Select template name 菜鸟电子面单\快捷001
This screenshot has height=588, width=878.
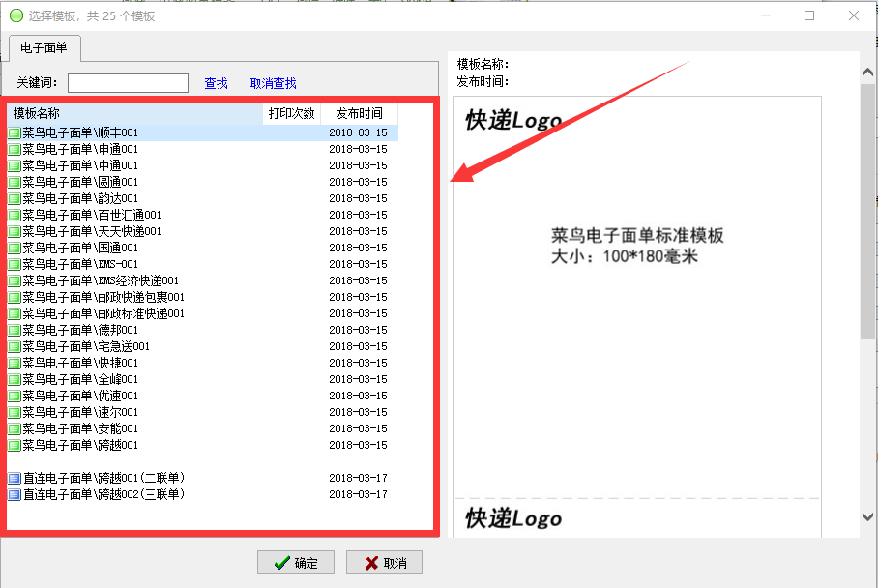tap(80, 363)
